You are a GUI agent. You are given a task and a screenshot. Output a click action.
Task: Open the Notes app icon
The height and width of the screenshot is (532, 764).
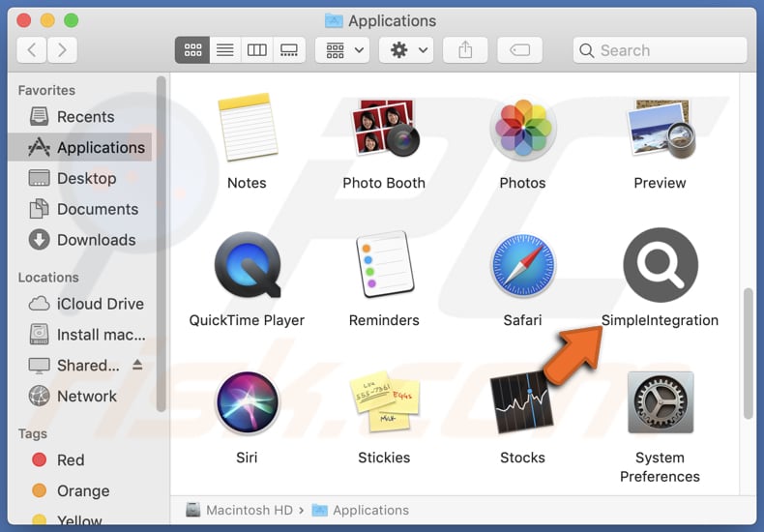tap(247, 127)
